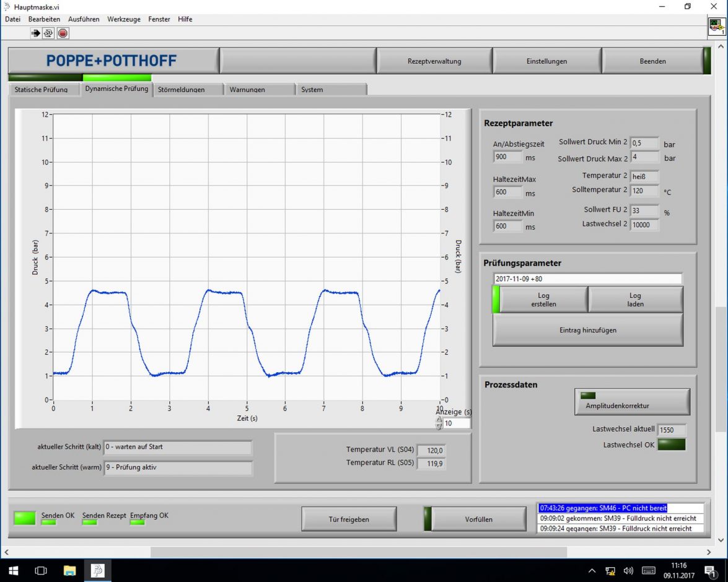
Task: Click the log name field showing 2017-11-09 +80
Action: [587, 279]
